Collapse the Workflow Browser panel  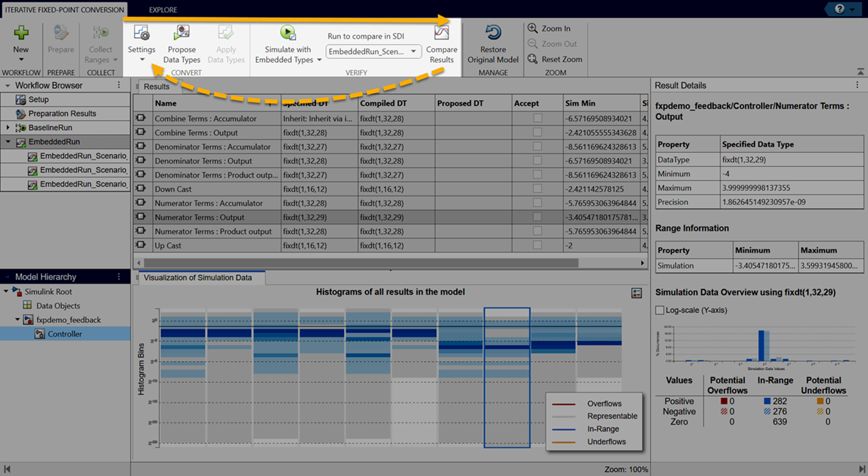pos(8,85)
